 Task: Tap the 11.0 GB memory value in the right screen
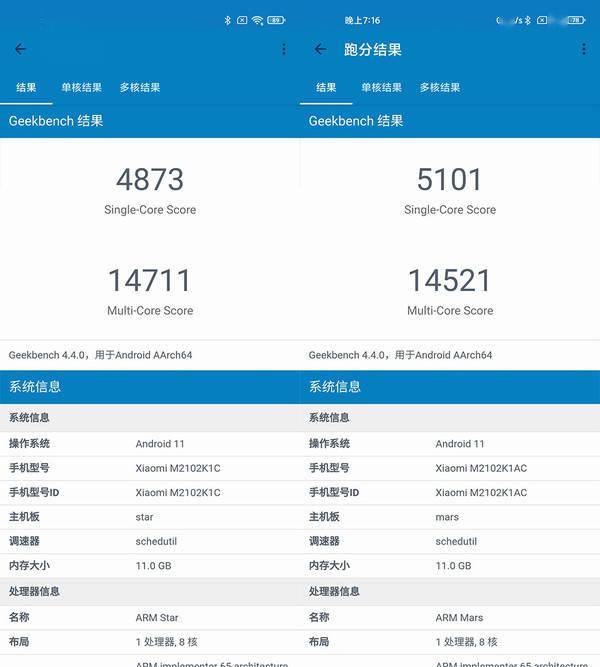click(x=454, y=566)
